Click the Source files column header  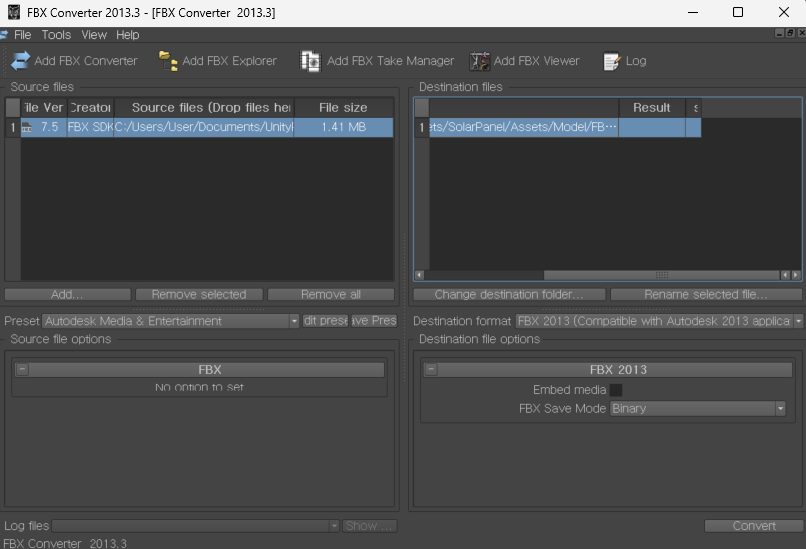[x=204, y=108]
